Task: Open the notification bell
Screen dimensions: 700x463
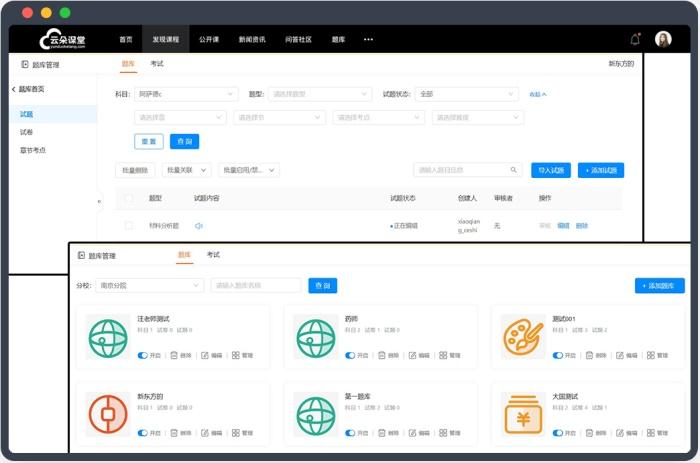Action: pyautogui.click(x=635, y=39)
